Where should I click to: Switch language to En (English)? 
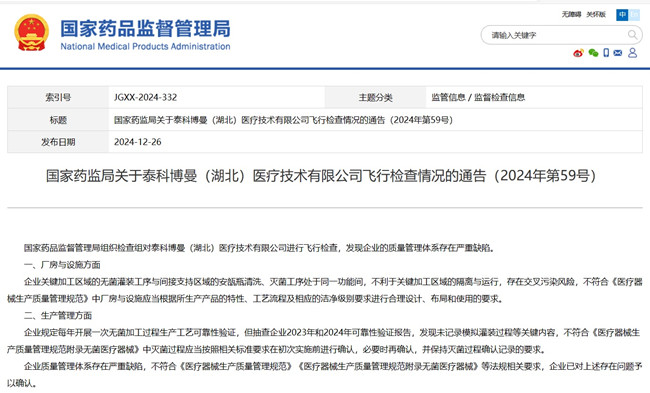[634, 15]
